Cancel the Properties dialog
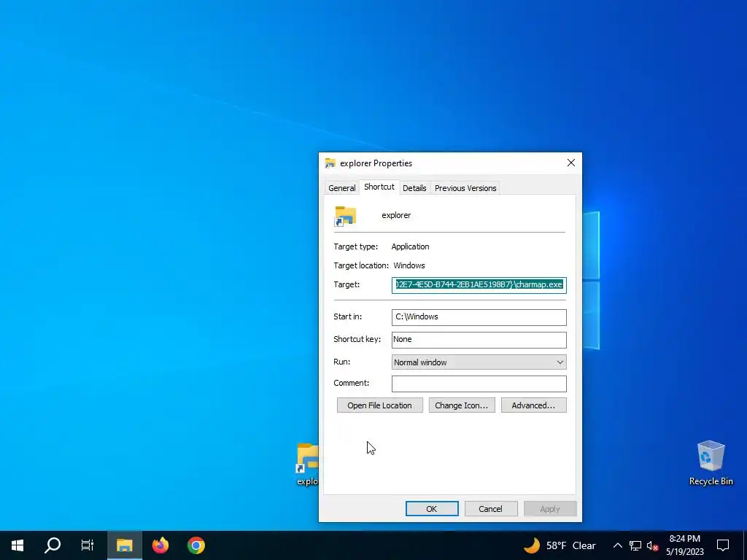The height and width of the screenshot is (560, 747). (x=491, y=508)
